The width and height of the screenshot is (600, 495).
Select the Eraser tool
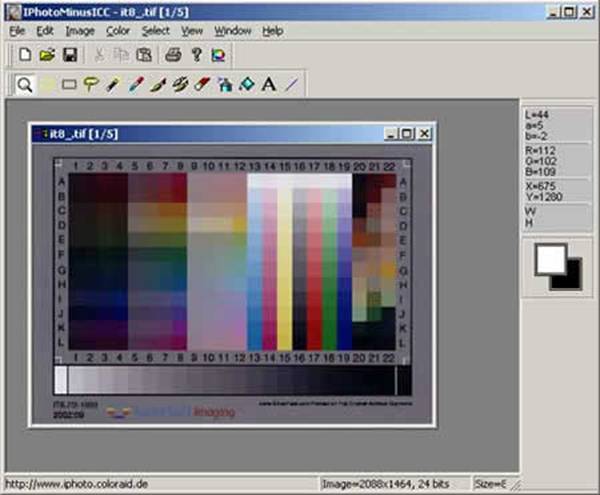pos(201,85)
